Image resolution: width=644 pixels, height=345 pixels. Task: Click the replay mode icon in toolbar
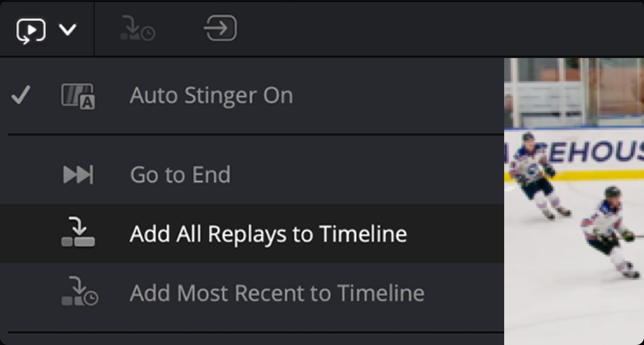31,31
